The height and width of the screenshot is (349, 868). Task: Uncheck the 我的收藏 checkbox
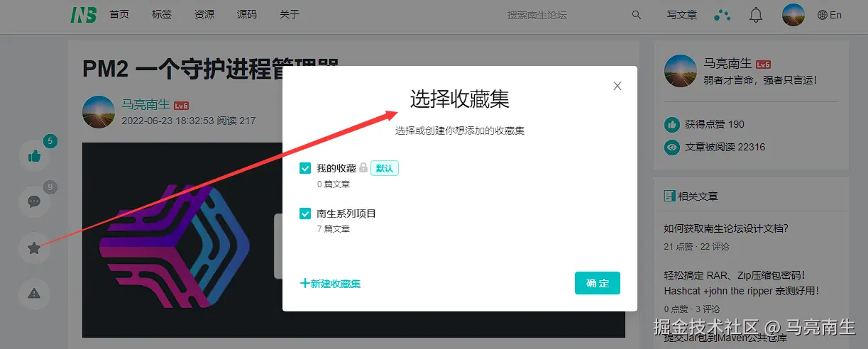tap(305, 168)
